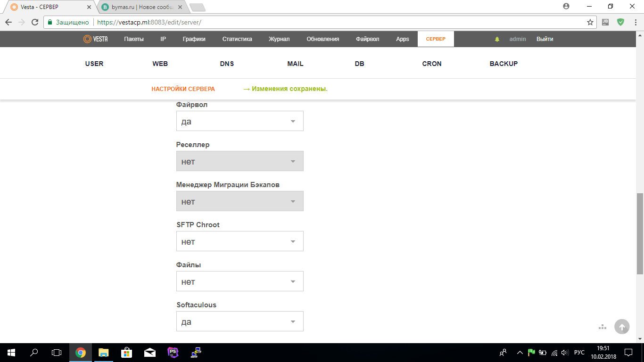644x362 pixels.
Task: Open the Файлы dropdown
Action: coord(239,281)
